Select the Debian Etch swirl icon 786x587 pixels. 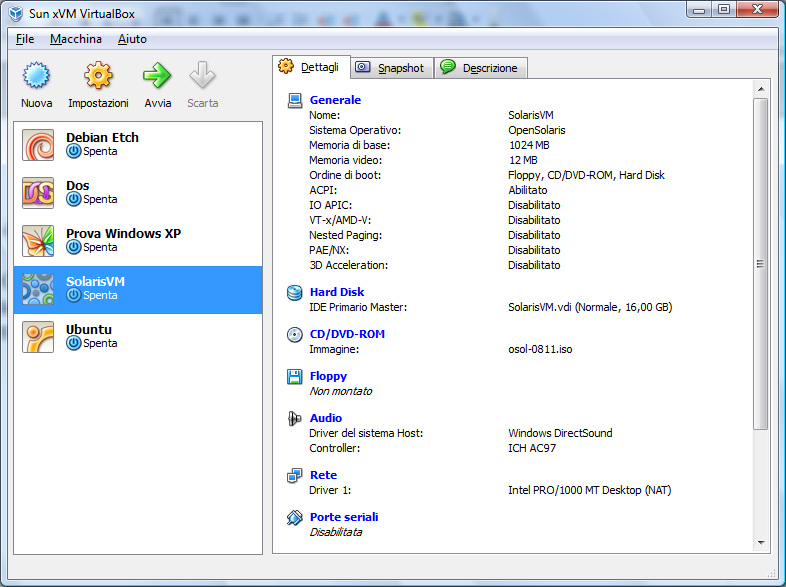(x=38, y=145)
